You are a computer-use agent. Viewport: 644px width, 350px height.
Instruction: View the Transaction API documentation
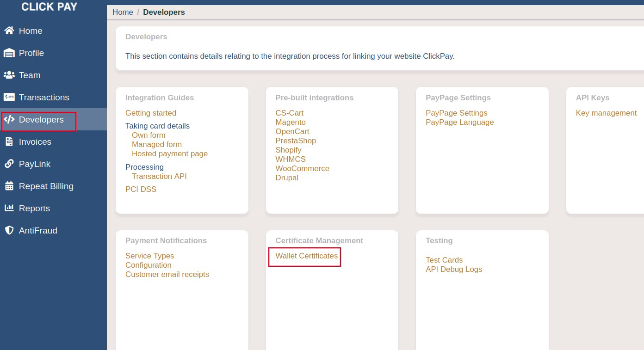[x=159, y=176]
